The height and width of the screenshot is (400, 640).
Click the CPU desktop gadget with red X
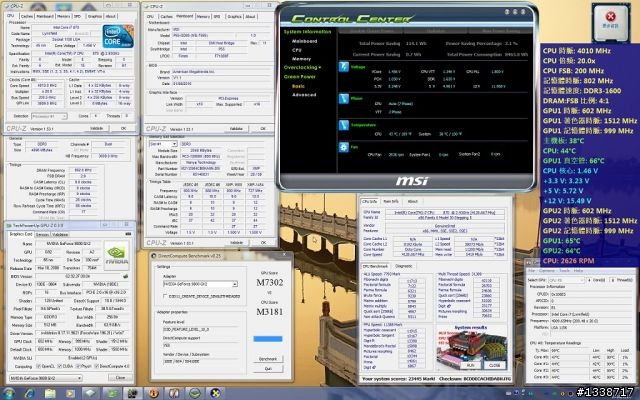tap(611, 22)
